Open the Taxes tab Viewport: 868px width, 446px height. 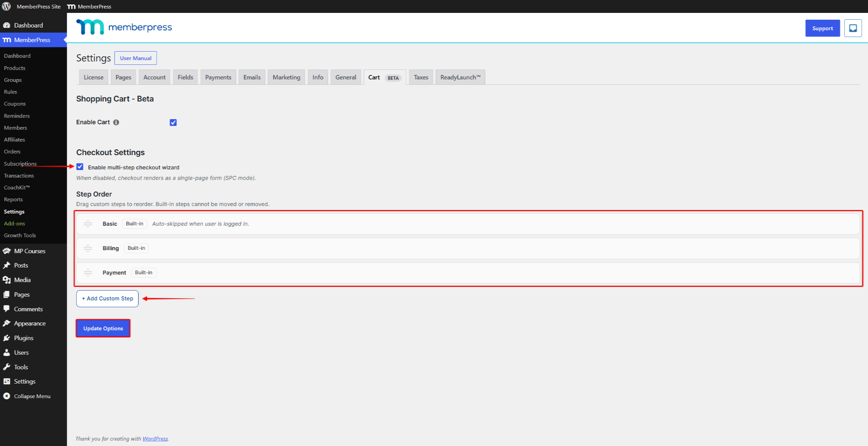point(421,77)
